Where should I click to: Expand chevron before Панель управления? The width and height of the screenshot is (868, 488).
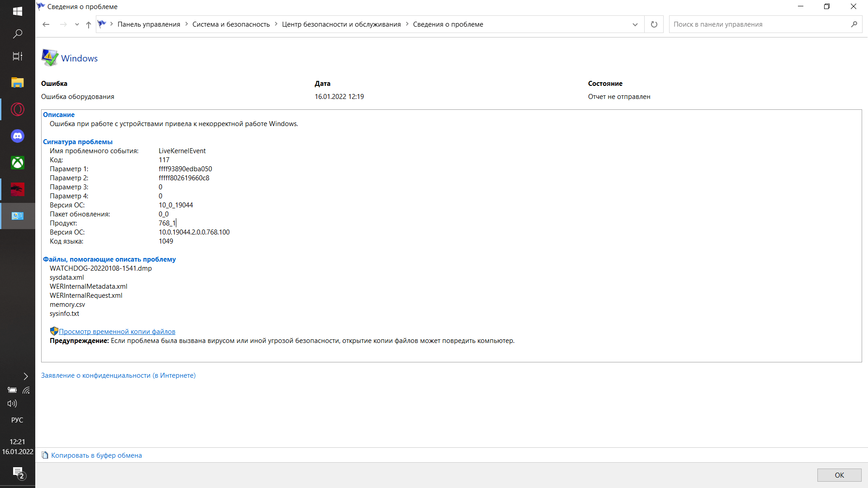pos(112,24)
